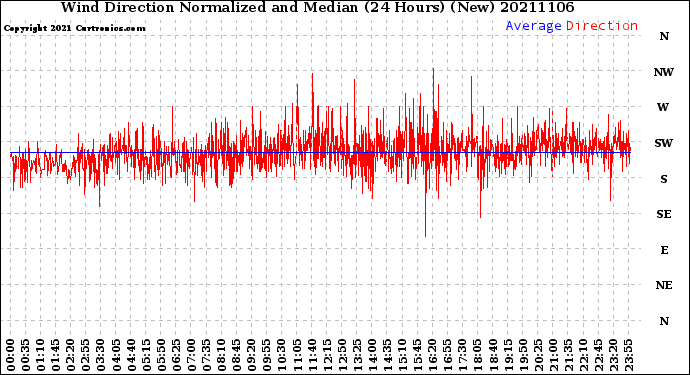Select the 'SE' direction axis label

pos(664,214)
